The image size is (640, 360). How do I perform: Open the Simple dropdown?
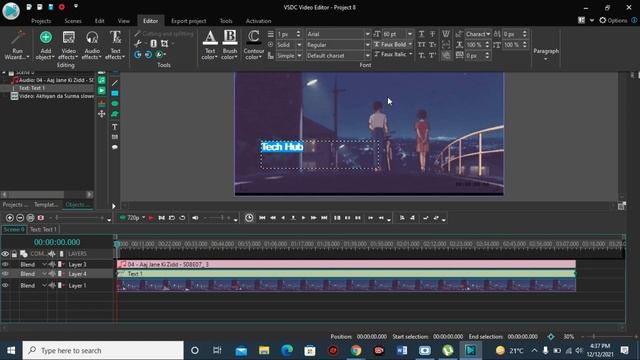point(299,56)
